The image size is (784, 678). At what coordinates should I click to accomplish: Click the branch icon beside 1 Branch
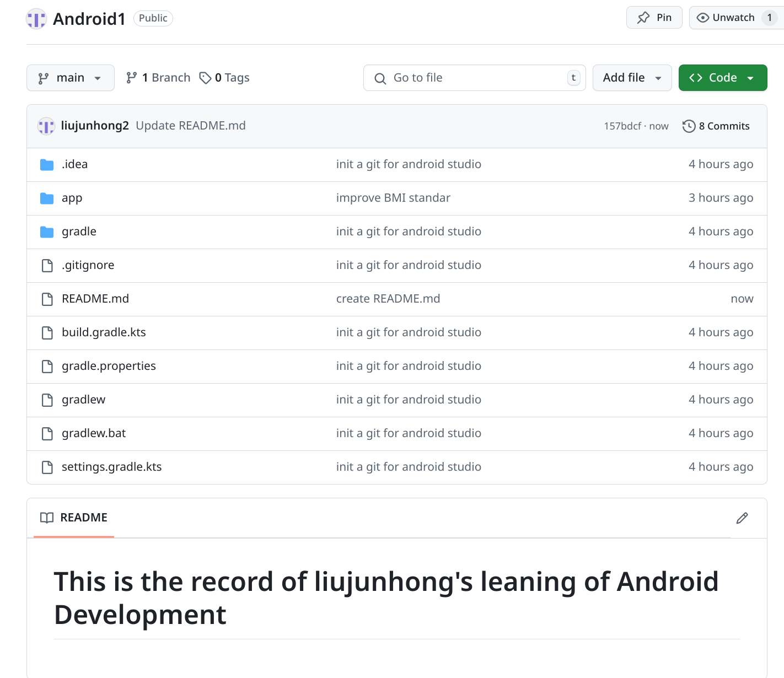(x=131, y=78)
